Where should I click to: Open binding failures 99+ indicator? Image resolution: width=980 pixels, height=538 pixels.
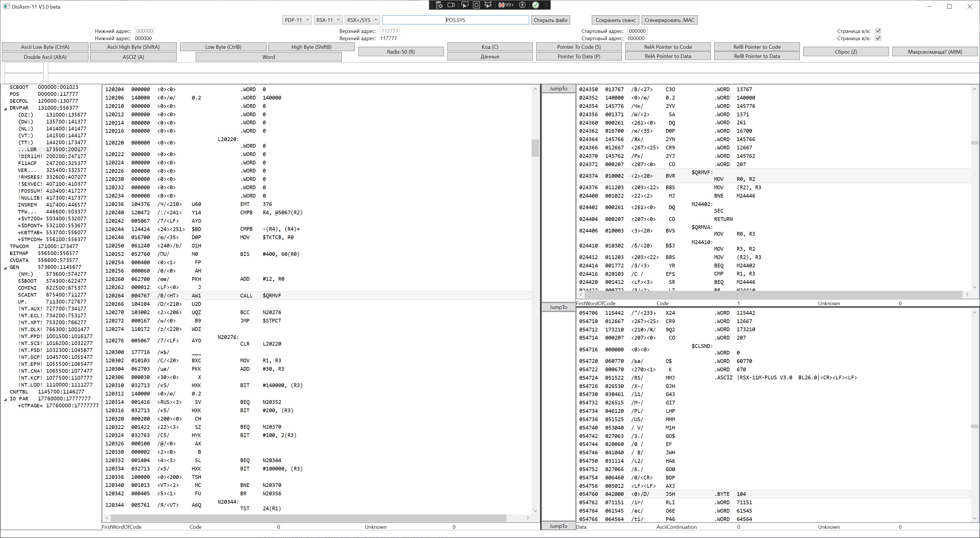[506, 5]
